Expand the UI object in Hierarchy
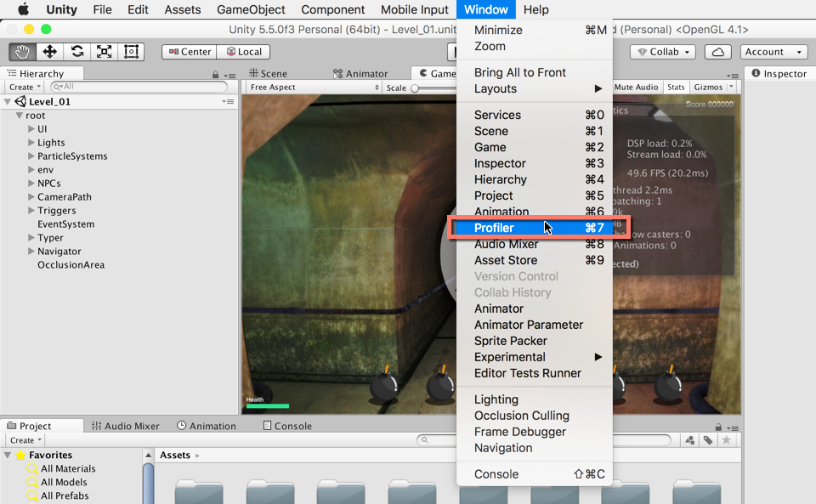This screenshot has width=816, height=504. [x=31, y=128]
